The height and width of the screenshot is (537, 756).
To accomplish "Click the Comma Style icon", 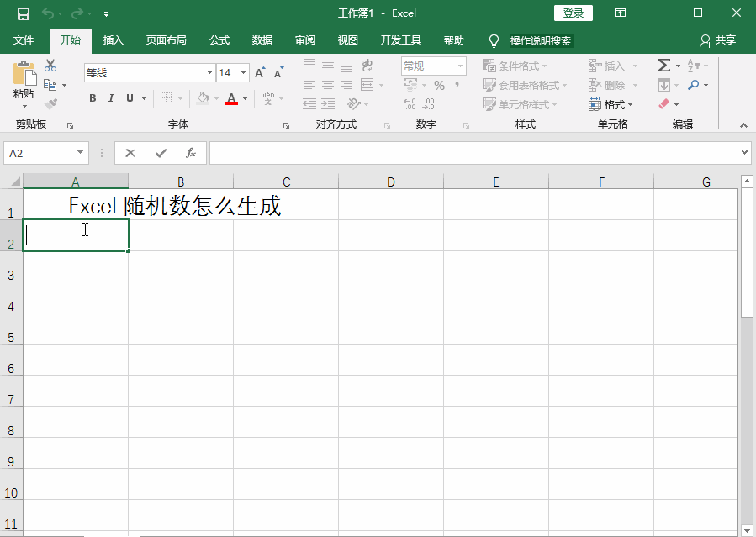I will [x=457, y=85].
